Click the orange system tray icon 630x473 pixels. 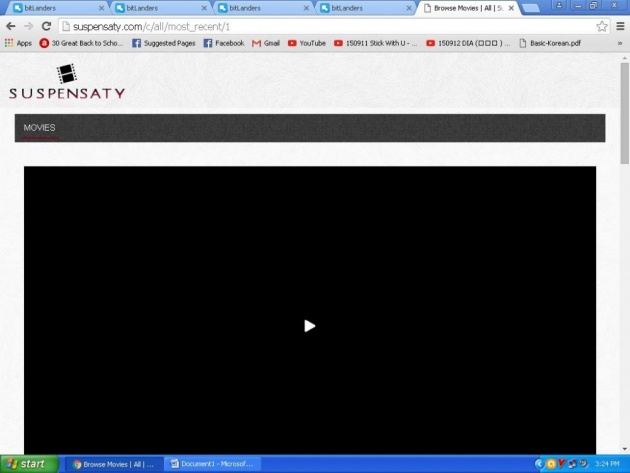click(x=551, y=464)
